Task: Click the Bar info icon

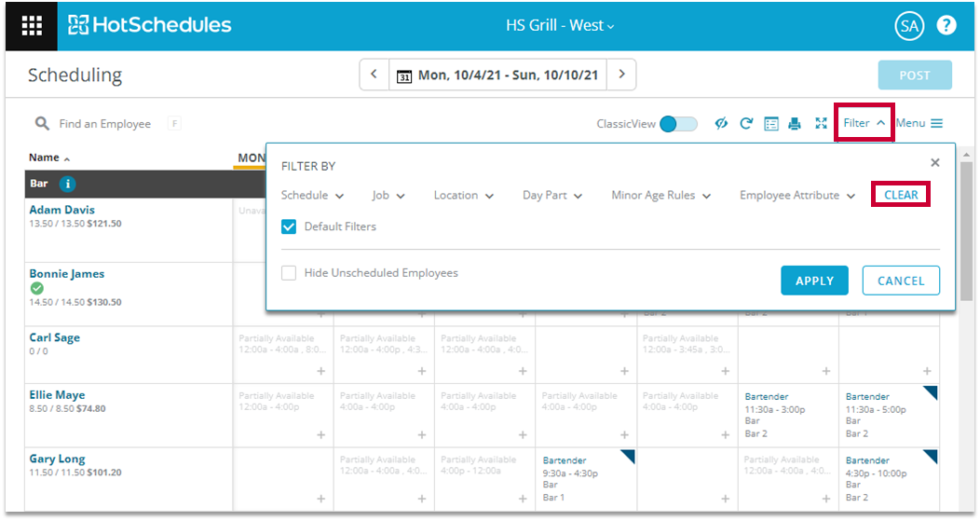Action: (x=68, y=184)
